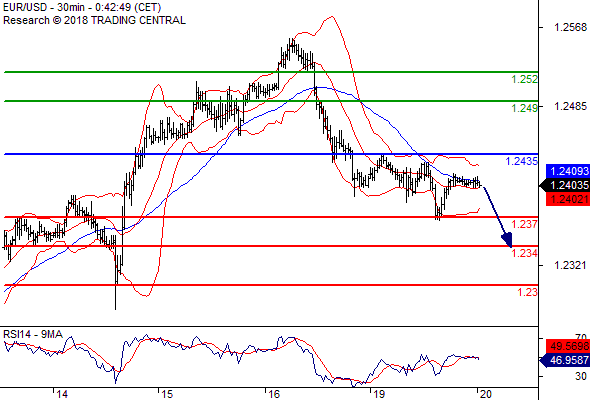Click the green resistance label 1.252
Viewport: 590px width, 400px height.
(x=525, y=79)
